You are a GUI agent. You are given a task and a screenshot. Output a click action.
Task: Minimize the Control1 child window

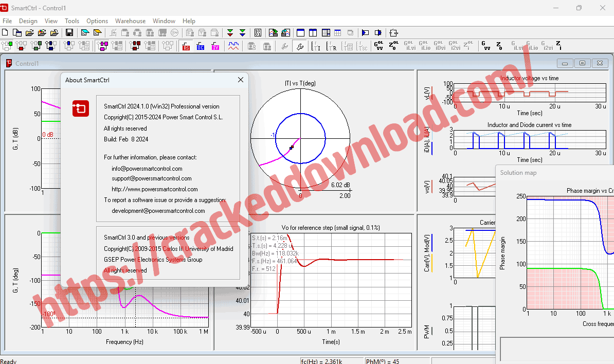tap(565, 63)
